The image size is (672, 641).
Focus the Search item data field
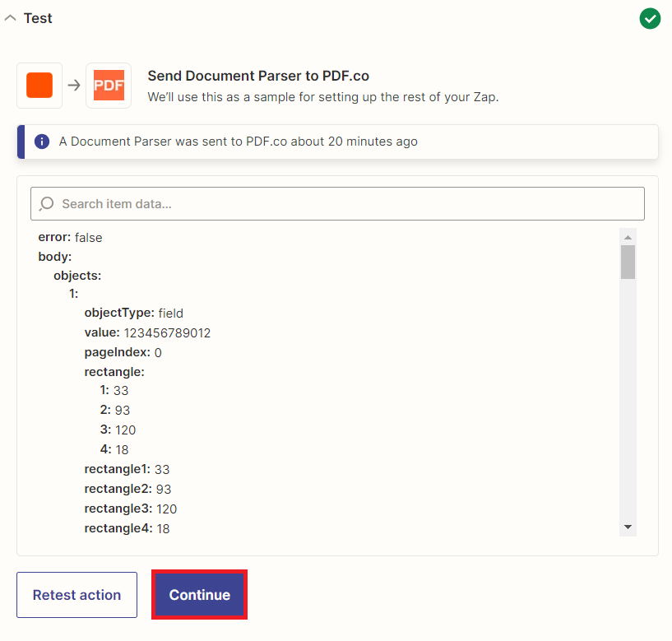click(x=337, y=204)
